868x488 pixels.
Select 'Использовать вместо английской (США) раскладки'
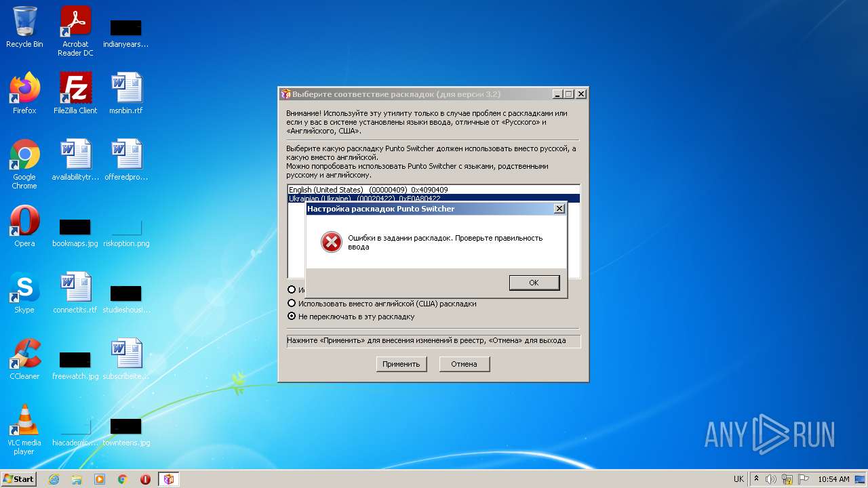click(x=382, y=304)
